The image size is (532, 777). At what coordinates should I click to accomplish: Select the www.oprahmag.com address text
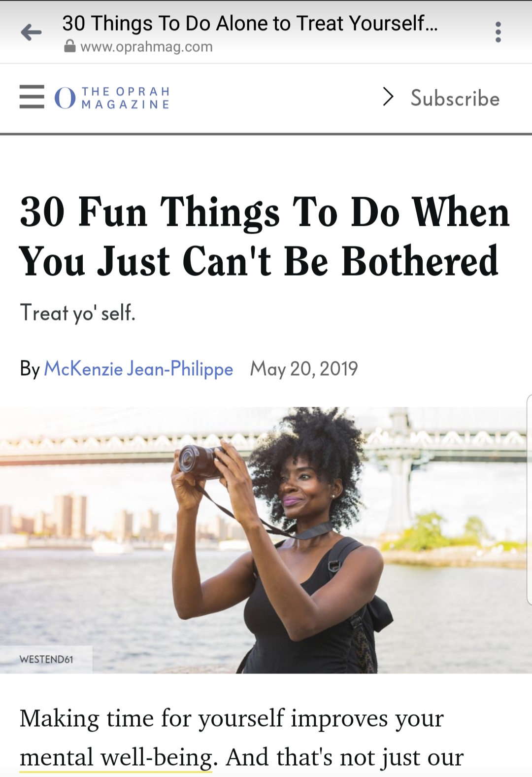(146, 47)
